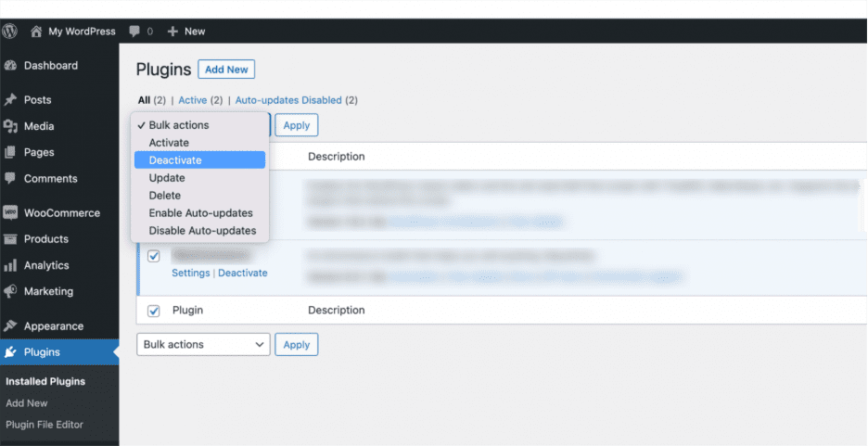Click the Add New button beside Plugins
868x446 pixels.
click(226, 70)
